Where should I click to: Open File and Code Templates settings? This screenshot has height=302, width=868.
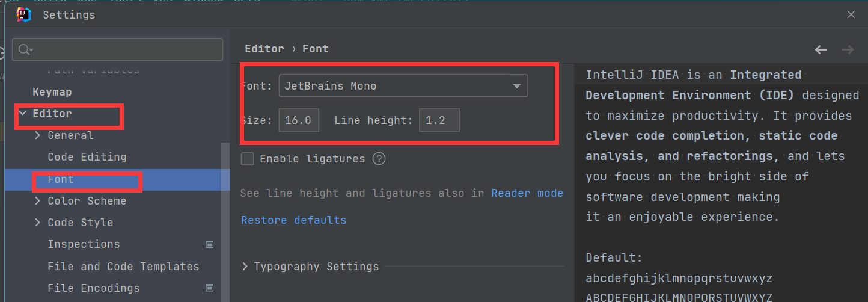[x=123, y=266]
